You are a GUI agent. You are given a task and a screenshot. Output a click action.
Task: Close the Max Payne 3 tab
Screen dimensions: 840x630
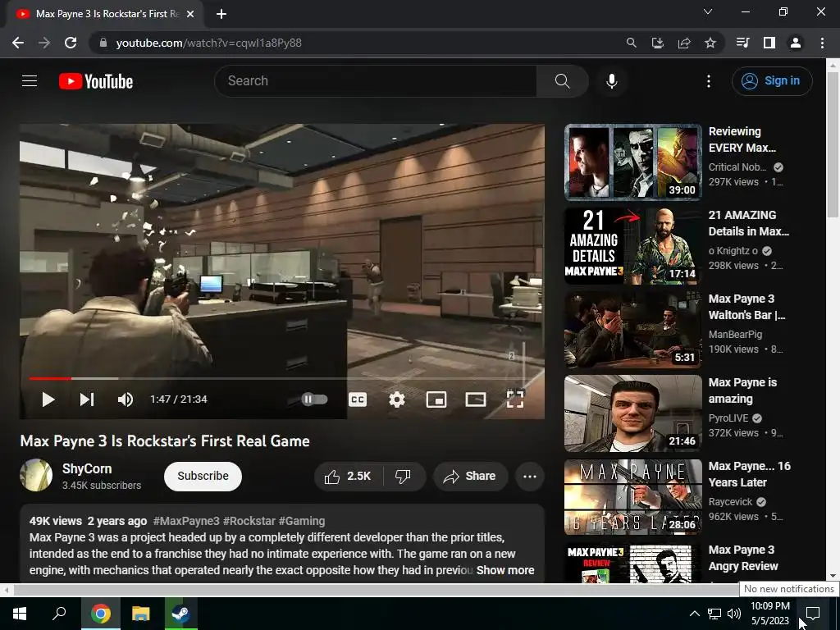tap(190, 14)
